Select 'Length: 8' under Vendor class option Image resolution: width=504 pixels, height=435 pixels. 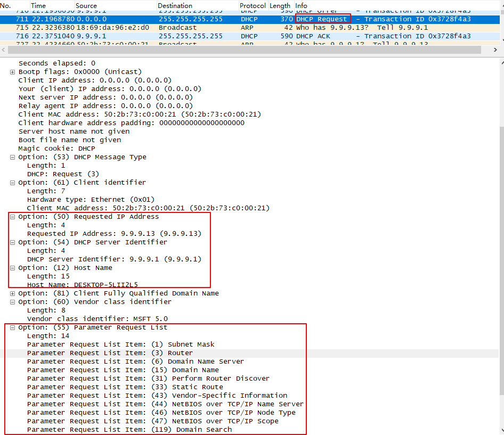pyautogui.click(x=46, y=310)
